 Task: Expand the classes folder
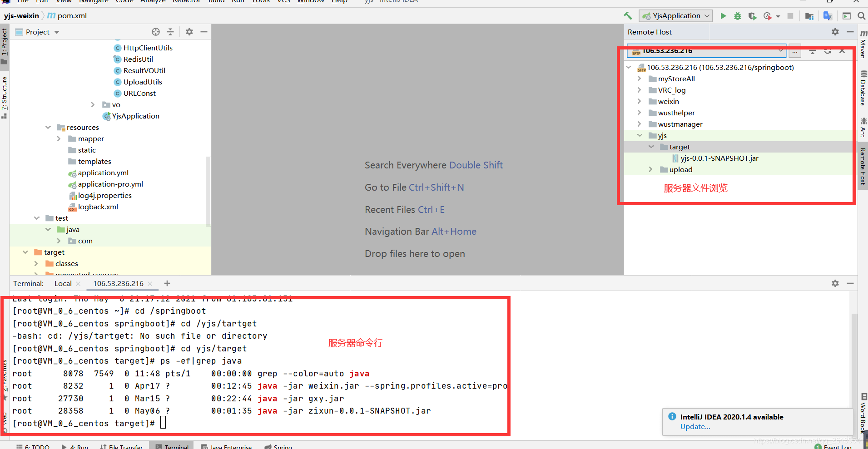point(36,263)
